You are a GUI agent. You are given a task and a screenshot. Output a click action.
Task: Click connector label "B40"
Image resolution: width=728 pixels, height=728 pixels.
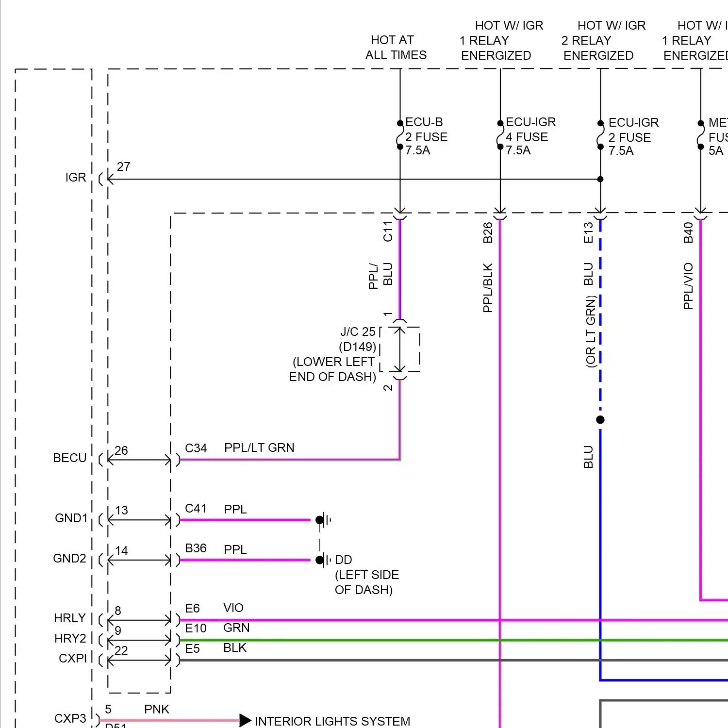point(688,232)
